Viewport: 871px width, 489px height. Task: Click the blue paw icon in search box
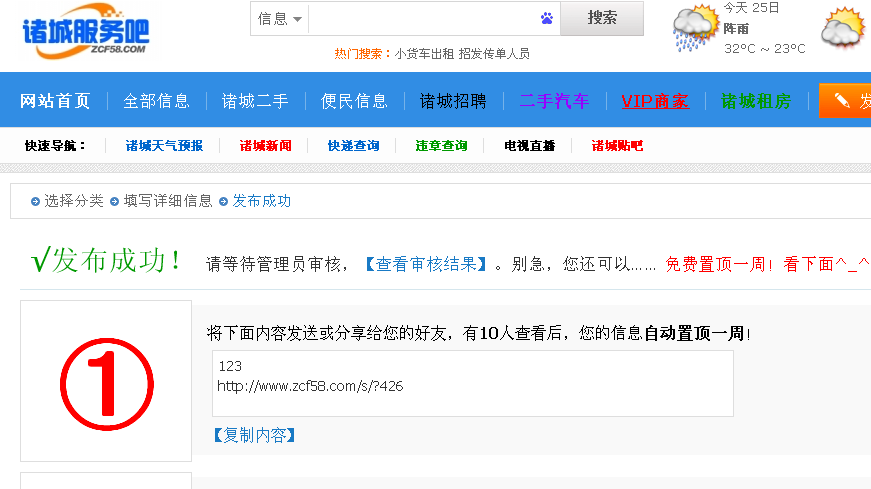point(547,18)
